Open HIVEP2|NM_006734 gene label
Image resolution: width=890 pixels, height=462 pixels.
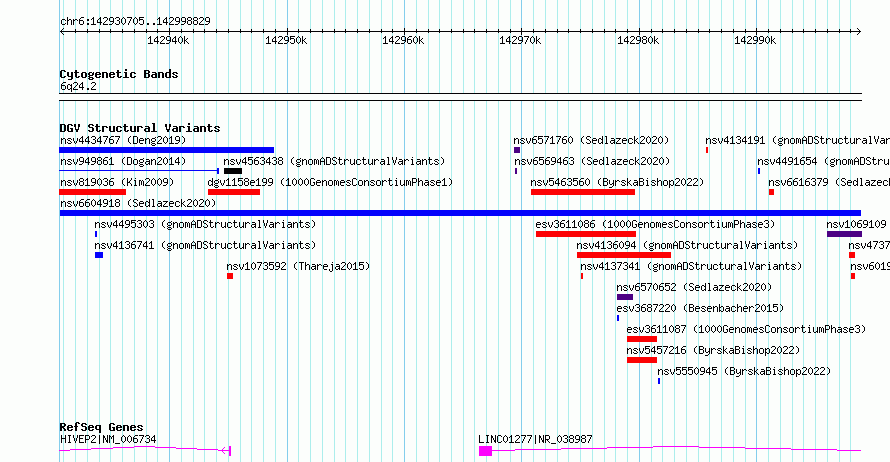pos(108,439)
